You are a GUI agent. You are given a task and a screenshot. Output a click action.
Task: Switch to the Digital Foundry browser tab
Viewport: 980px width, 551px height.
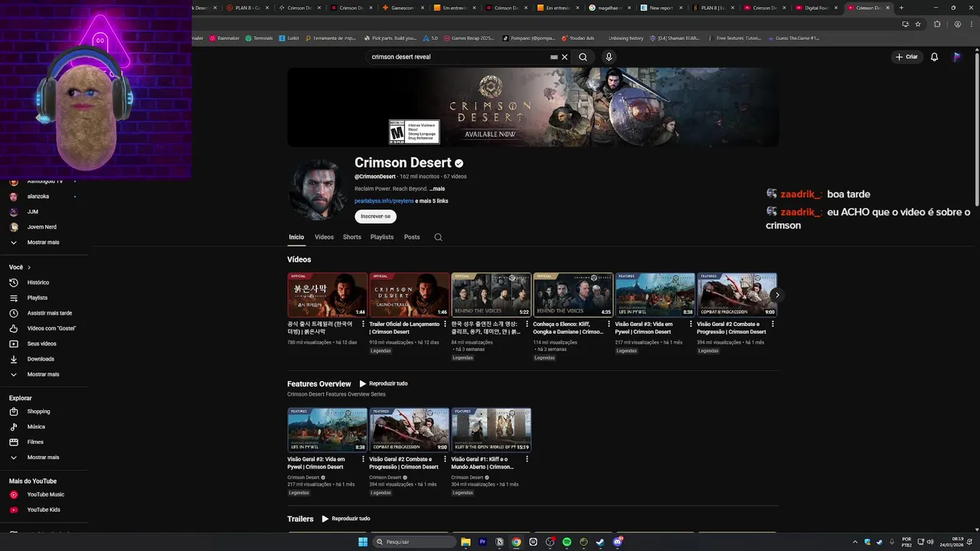(x=815, y=8)
